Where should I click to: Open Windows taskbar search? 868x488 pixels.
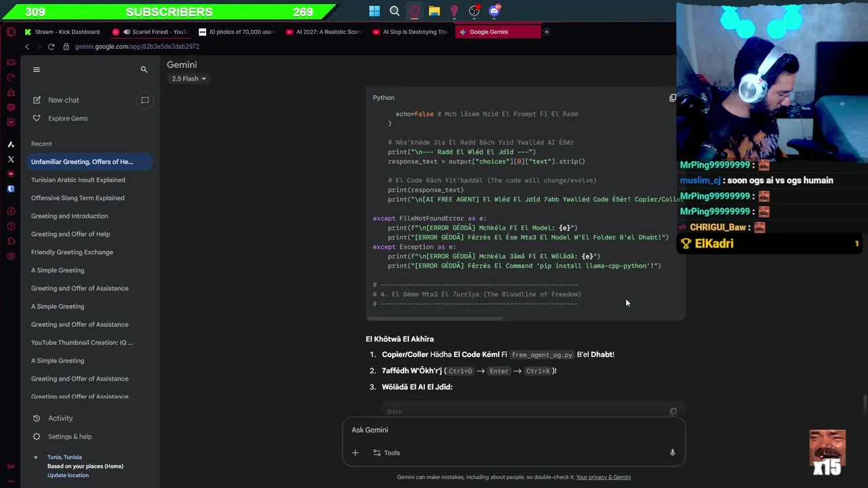pyautogui.click(x=395, y=11)
